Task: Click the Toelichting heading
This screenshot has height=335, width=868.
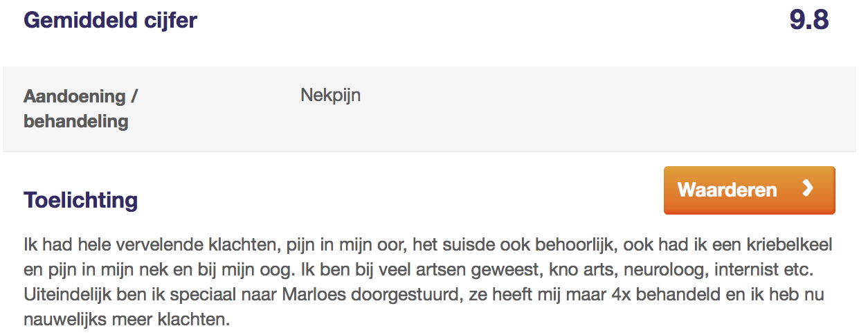Action: point(81,200)
